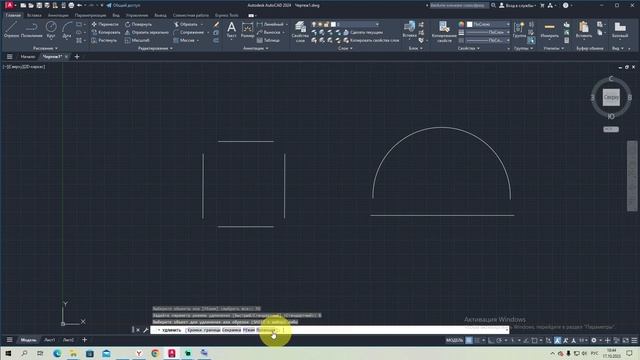The width and height of the screenshot is (640, 360).
Task: Open the Annotate (Аннотации) ribbon tab
Action: coord(58,15)
